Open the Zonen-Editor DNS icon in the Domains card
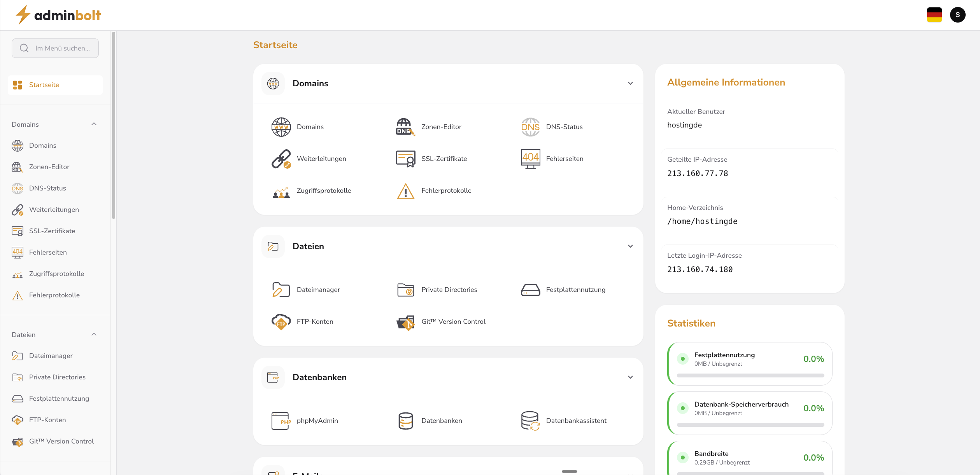Viewport: 980px width, 475px height. pos(405,127)
